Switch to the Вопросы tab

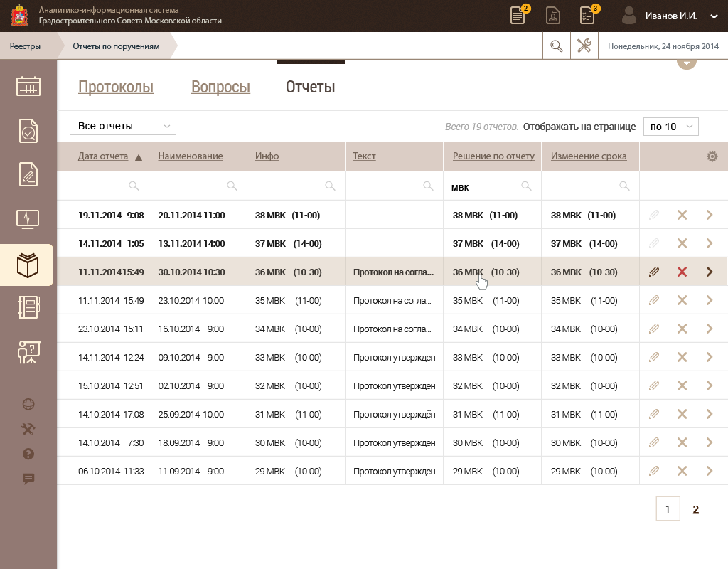pyautogui.click(x=220, y=87)
